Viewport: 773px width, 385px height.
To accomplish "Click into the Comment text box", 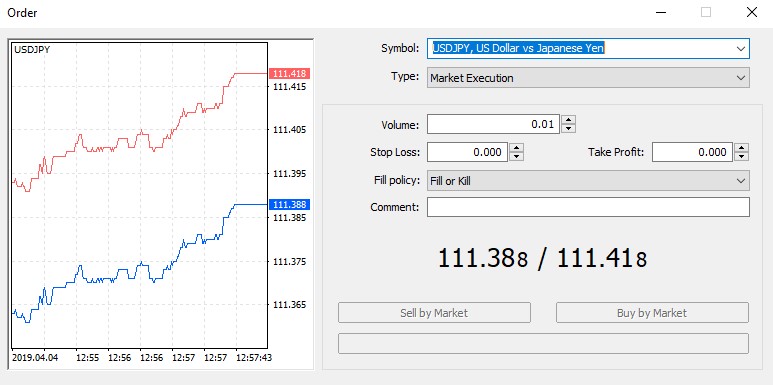I will point(588,207).
